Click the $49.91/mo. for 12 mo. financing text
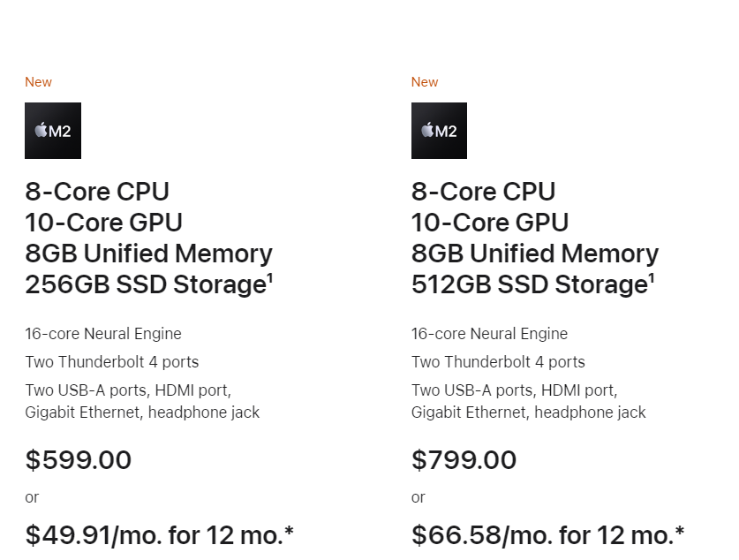The image size is (739, 560). (160, 535)
